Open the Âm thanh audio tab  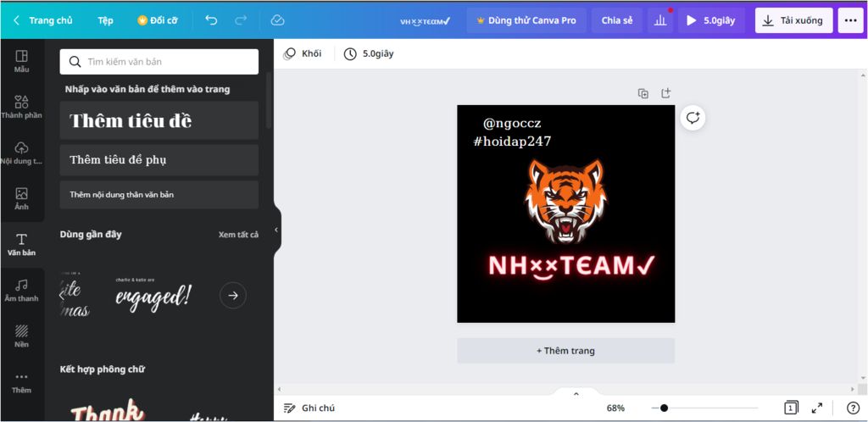coord(21,291)
